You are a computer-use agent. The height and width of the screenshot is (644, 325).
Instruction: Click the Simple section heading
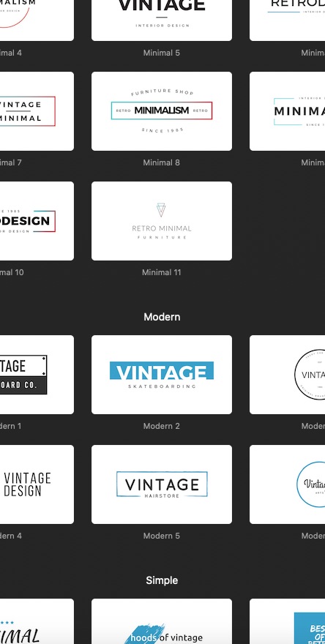tap(162, 580)
